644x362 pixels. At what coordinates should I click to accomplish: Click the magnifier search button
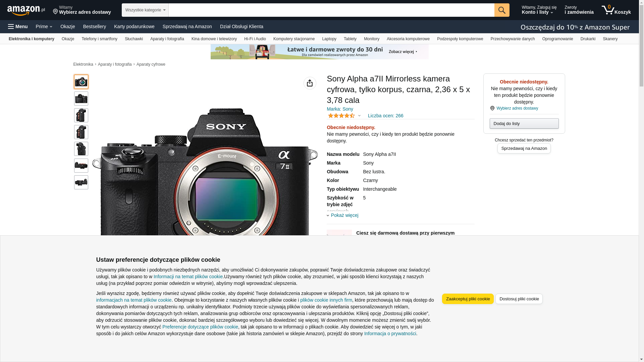502,10
